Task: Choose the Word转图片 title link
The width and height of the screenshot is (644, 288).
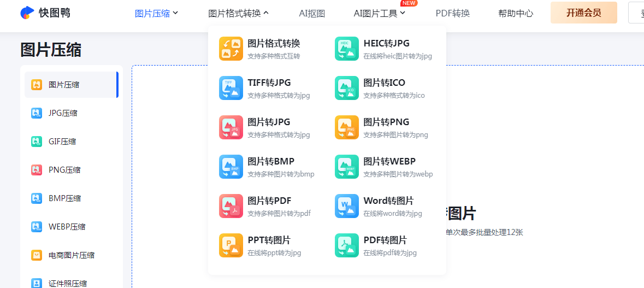Action: pyautogui.click(x=388, y=201)
